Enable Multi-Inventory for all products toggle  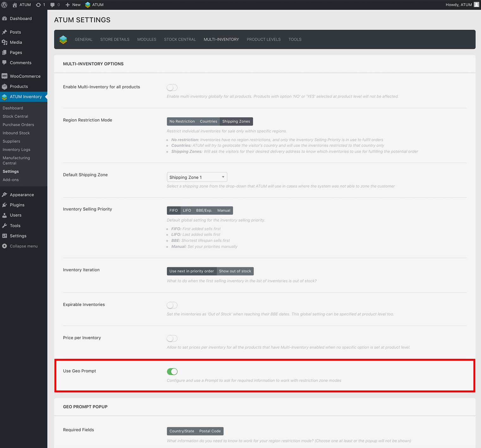point(172,87)
